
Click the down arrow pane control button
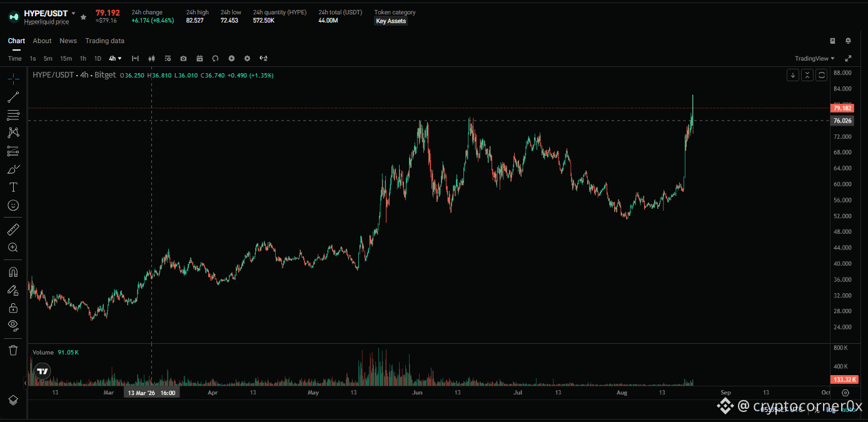pos(793,75)
